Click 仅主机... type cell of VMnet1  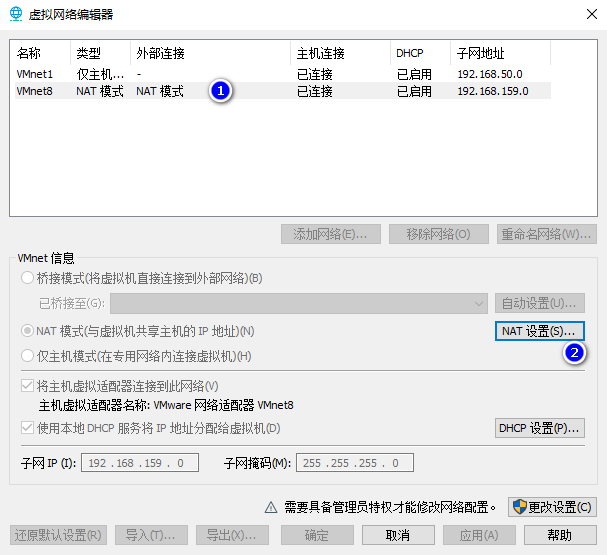[100, 74]
